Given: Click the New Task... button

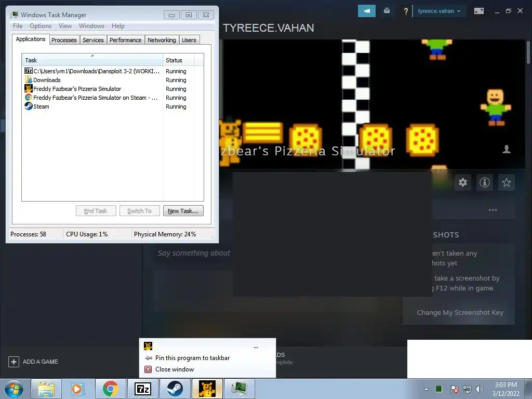Looking at the screenshot, I should click(x=183, y=211).
